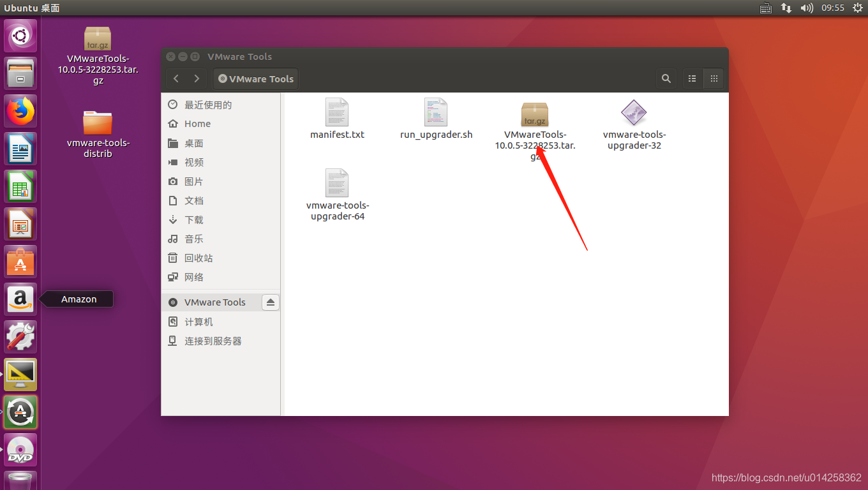Open Software Updater in dock

point(20,412)
